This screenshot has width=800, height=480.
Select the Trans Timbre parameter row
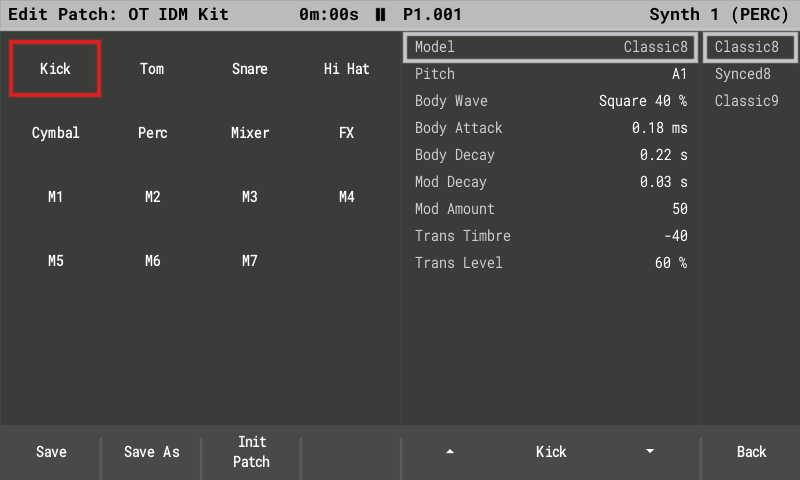(551, 236)
